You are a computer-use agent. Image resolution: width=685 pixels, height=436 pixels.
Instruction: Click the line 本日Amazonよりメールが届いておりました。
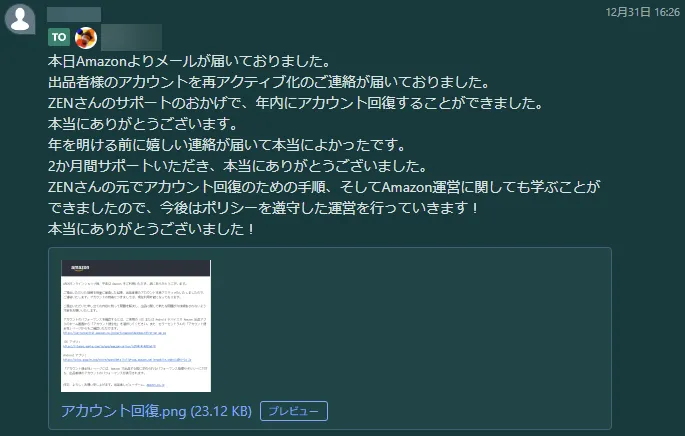tap(190, 61)
